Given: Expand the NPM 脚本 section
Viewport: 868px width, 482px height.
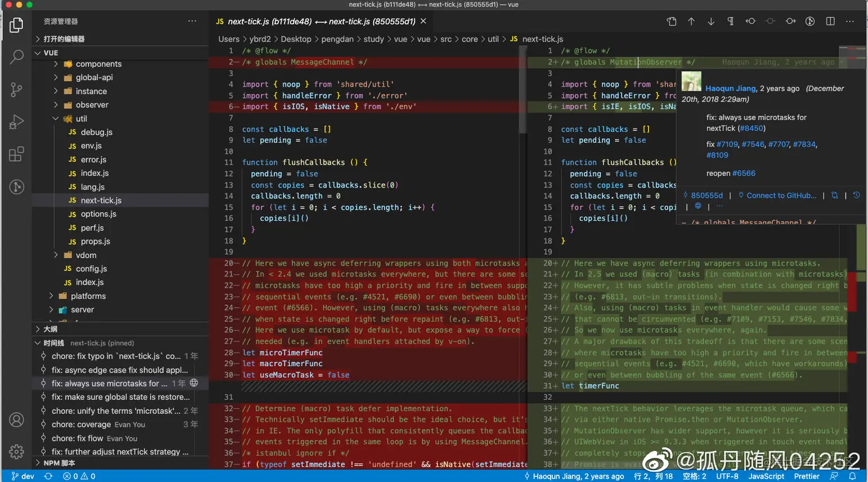Looking at the screenshot, I should [x=120, y=462].
